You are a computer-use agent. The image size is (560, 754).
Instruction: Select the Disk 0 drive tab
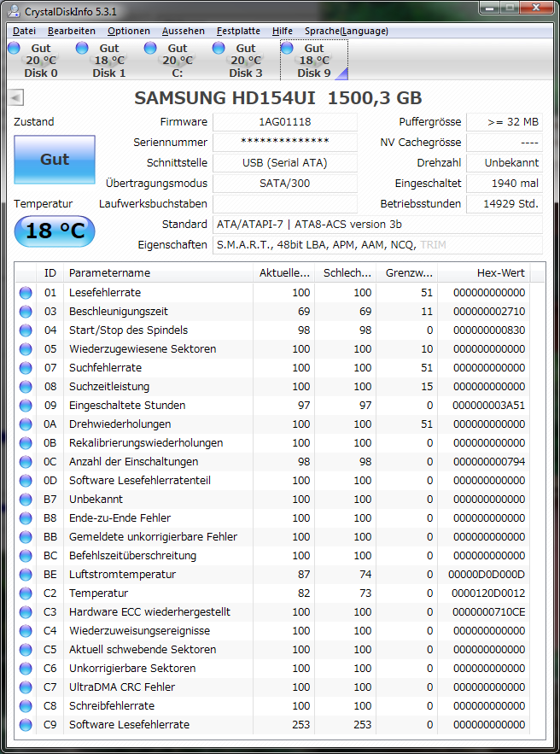pos(40,61)
